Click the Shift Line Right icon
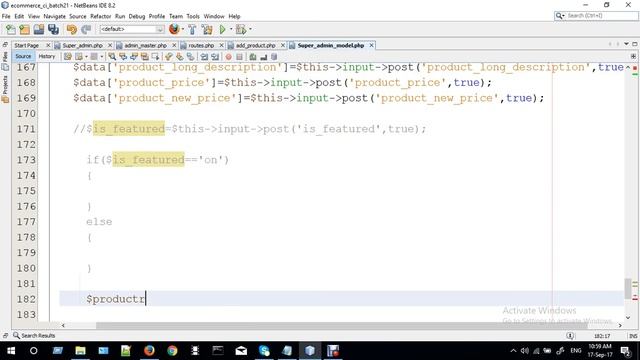This screenshot has height=360, width=640. tap(215, 57)
